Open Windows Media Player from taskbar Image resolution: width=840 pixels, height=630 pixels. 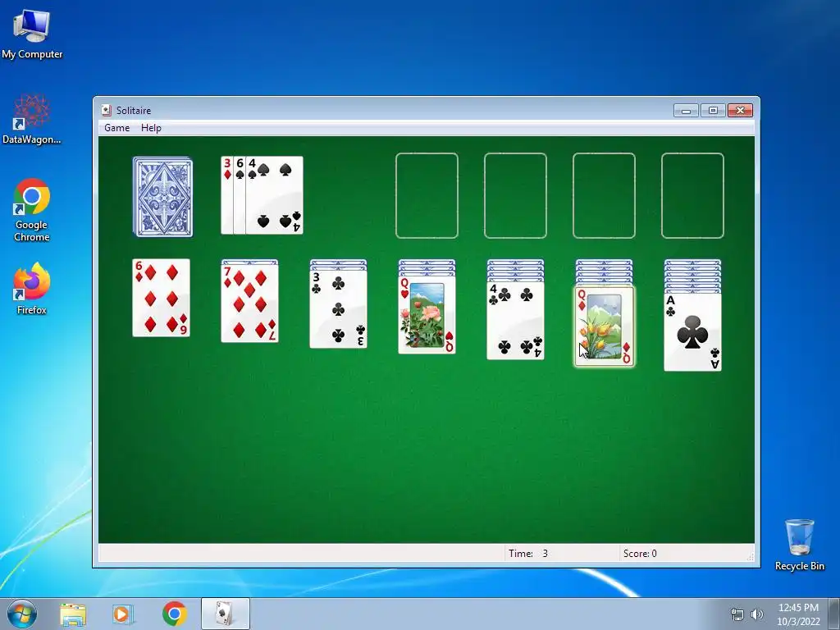click(x=123, y=614)
